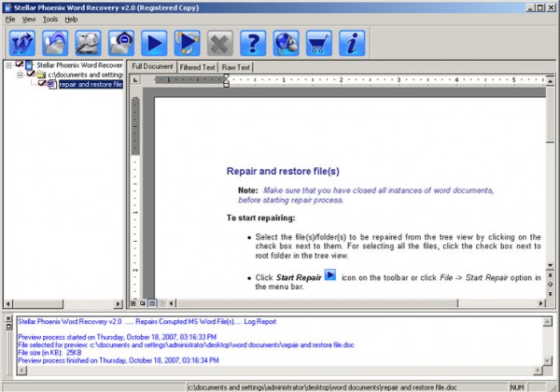
Task: Toggle the c:\documents and settings folder checkbox
Action: (x=31, y=74)
